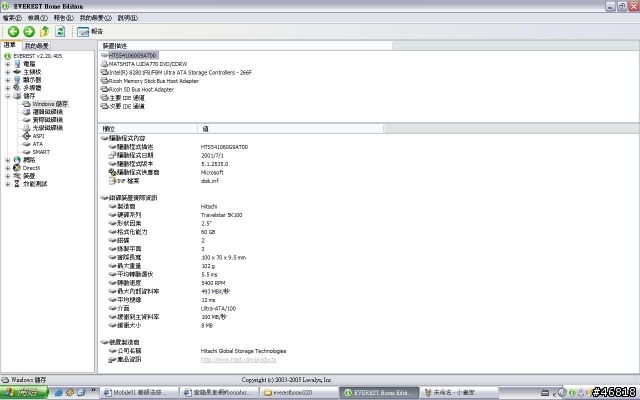The image size is (640, 400).
Task: Select the Devices tree icon below DirectX
Action: pyautogui.click(x=17, y=176)
